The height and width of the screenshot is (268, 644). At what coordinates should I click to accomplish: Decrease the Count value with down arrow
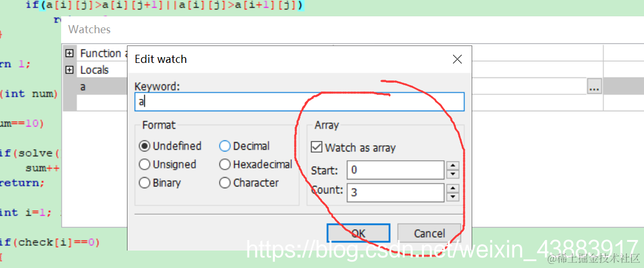(x=452, y=197)
